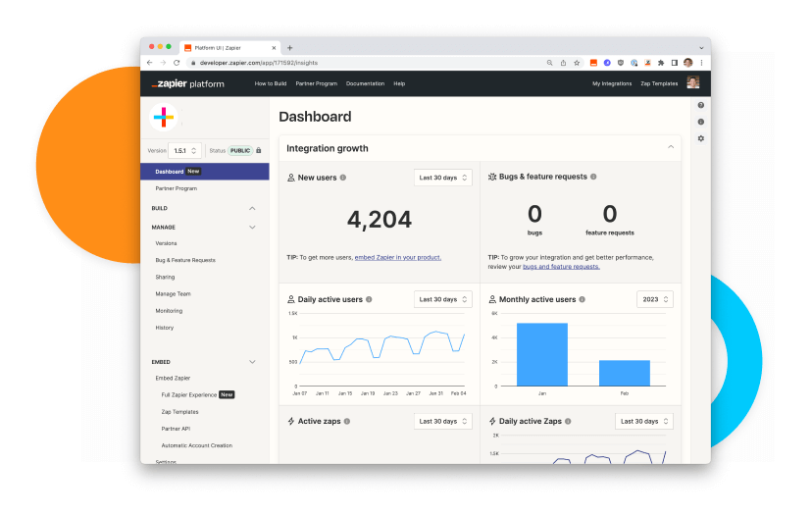The height and width of the screenshot is (516, 812).
Task: Open New users Last 30 days dropdown
Action: point(443,178)
